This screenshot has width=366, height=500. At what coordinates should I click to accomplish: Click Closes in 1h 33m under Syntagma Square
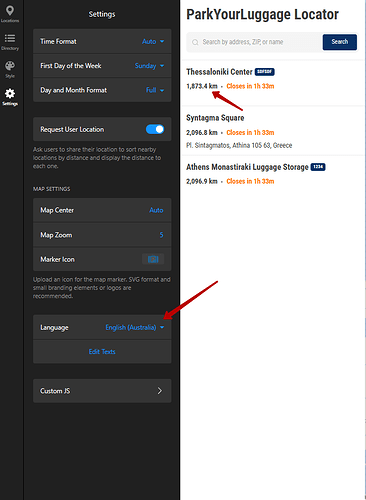(x=250, y=132)
